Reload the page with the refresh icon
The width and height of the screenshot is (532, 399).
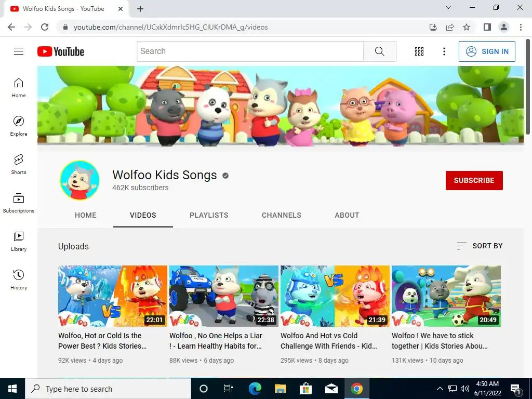click(45, 27)
